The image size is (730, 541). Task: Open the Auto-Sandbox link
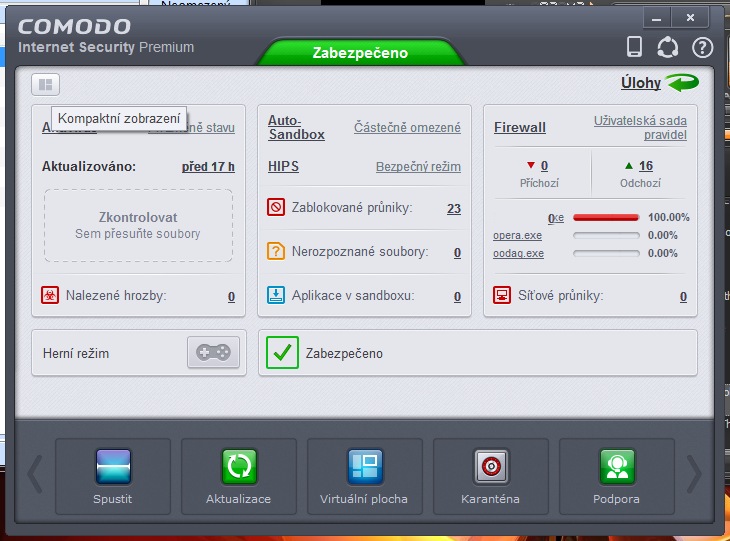[x=296, y=128]
